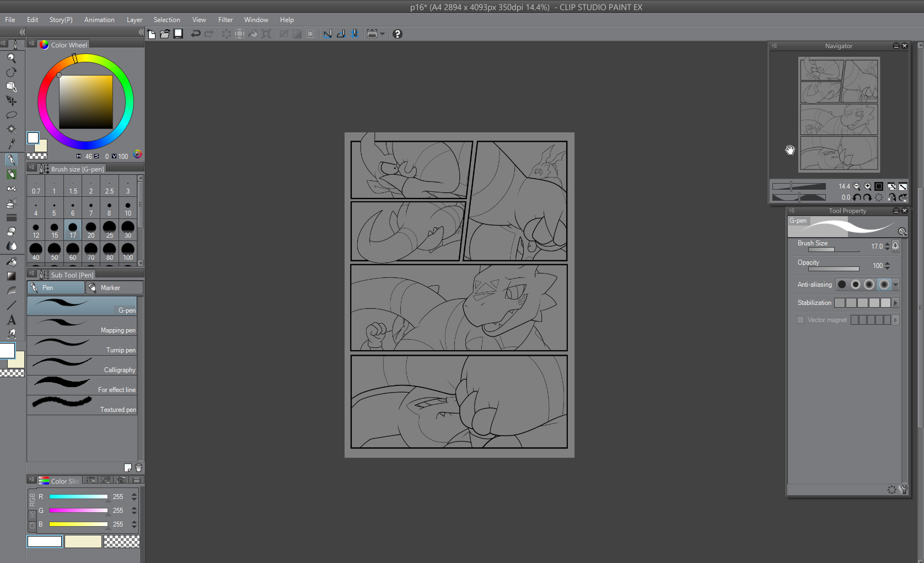Save the document with the save icon
Image resolution: width=924 pixels, height=563 pixels.
coord(178,34)
